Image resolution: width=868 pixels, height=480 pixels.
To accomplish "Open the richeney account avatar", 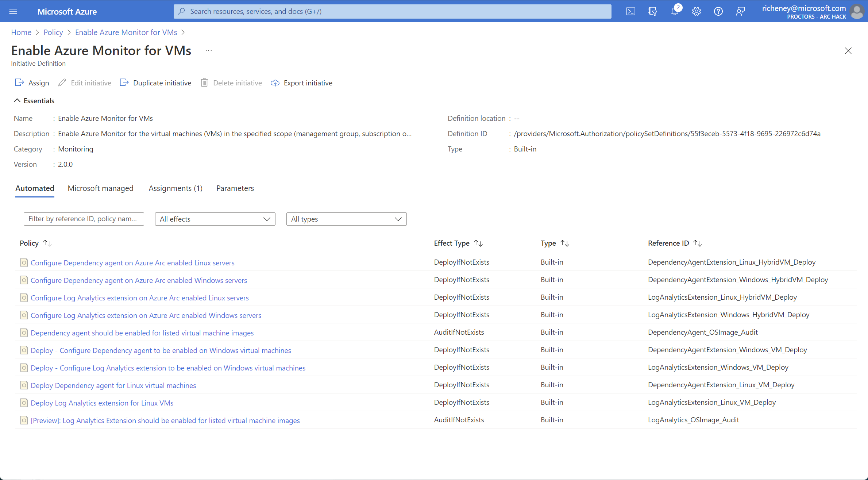I will [x=856, y=11].
